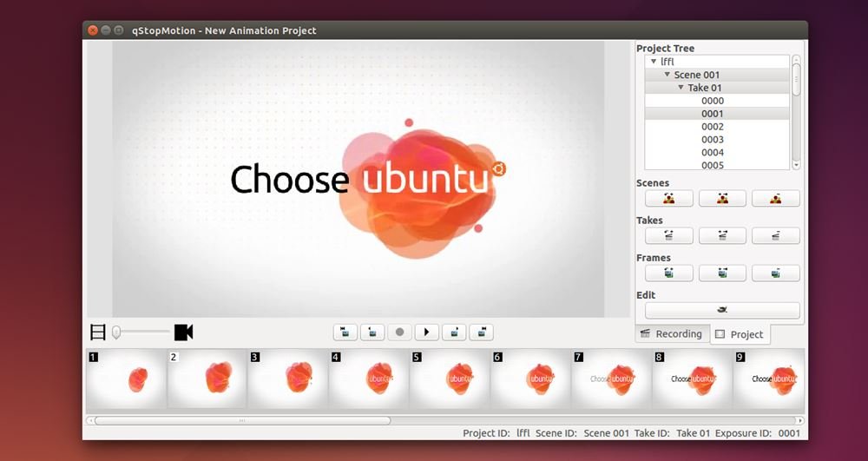Remove the selected take via the minus button
Viewport: 868px width, 461px height.
(x=775, y=236)
